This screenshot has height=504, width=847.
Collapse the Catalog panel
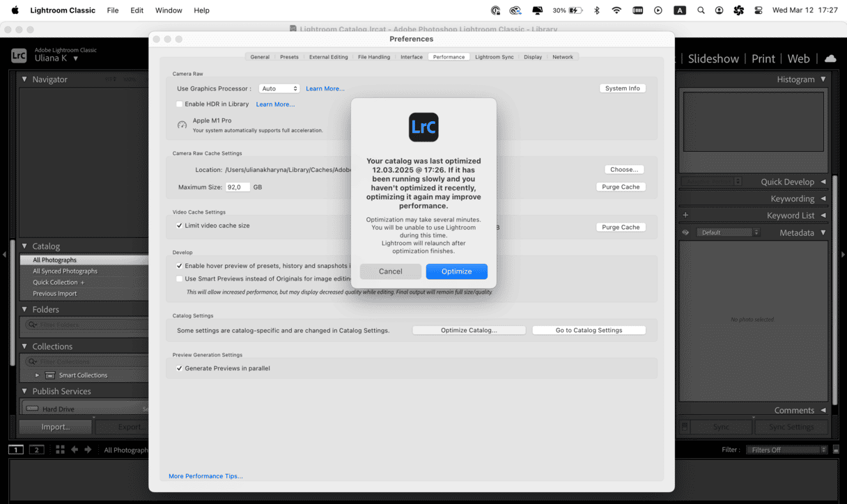(x=24, y=246)
